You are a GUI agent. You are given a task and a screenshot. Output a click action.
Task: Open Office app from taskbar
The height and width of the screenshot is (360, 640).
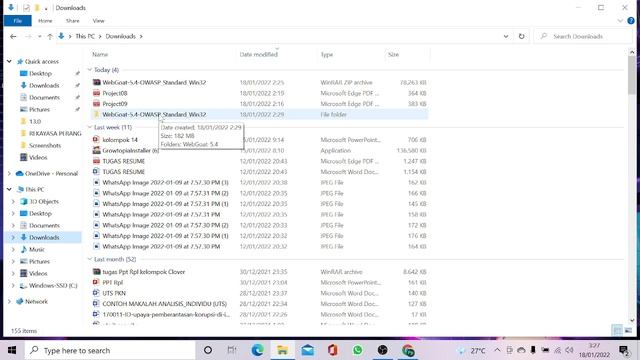[x=332, y=350]
